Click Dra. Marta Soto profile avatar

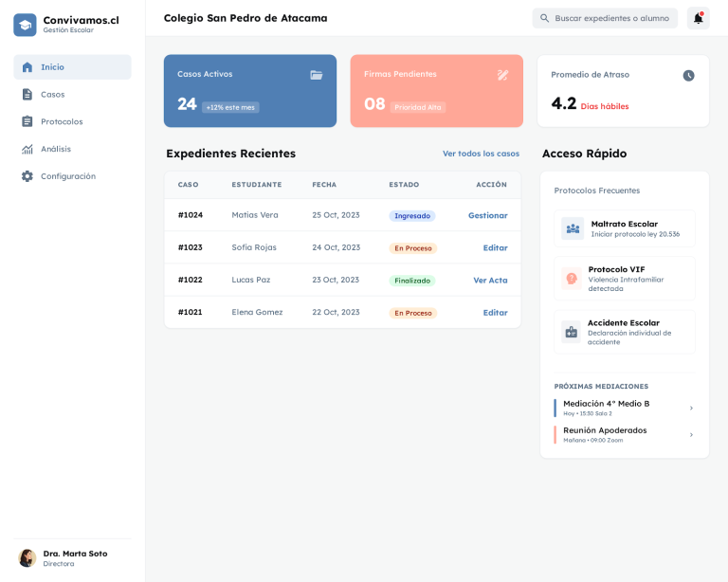(x=27, y=557)
